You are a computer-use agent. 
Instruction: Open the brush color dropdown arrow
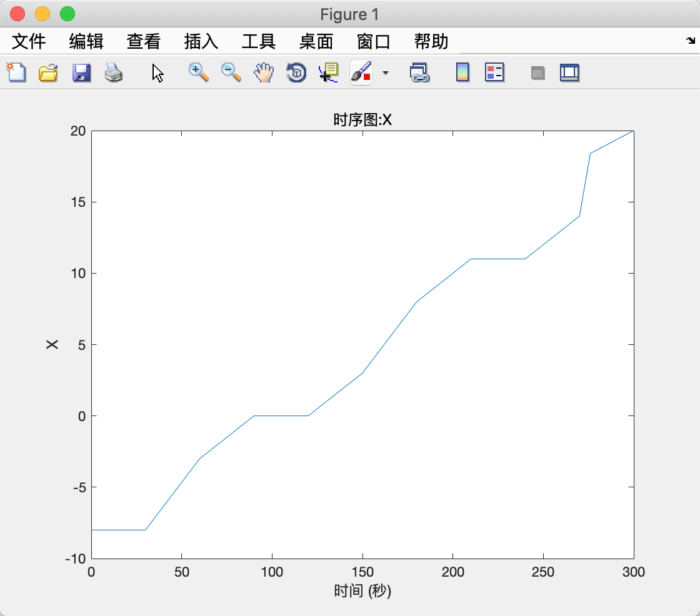click(386, 72)
